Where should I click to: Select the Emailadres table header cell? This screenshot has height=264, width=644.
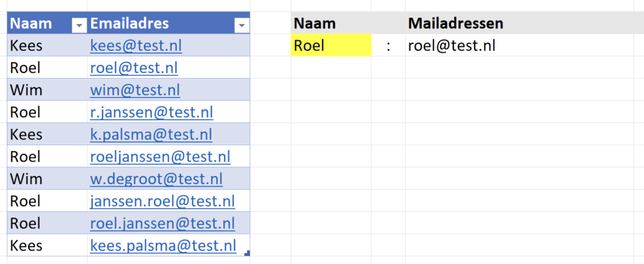[x=157, y=24]
